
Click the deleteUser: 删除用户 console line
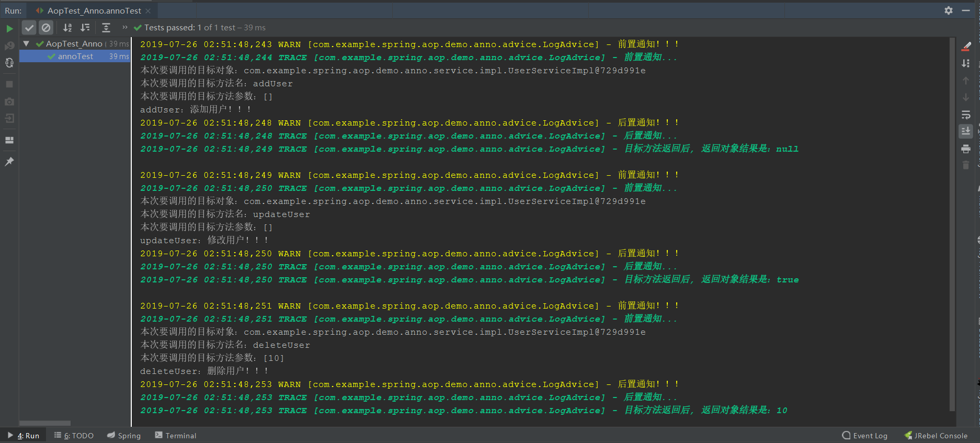coord(204,371)
